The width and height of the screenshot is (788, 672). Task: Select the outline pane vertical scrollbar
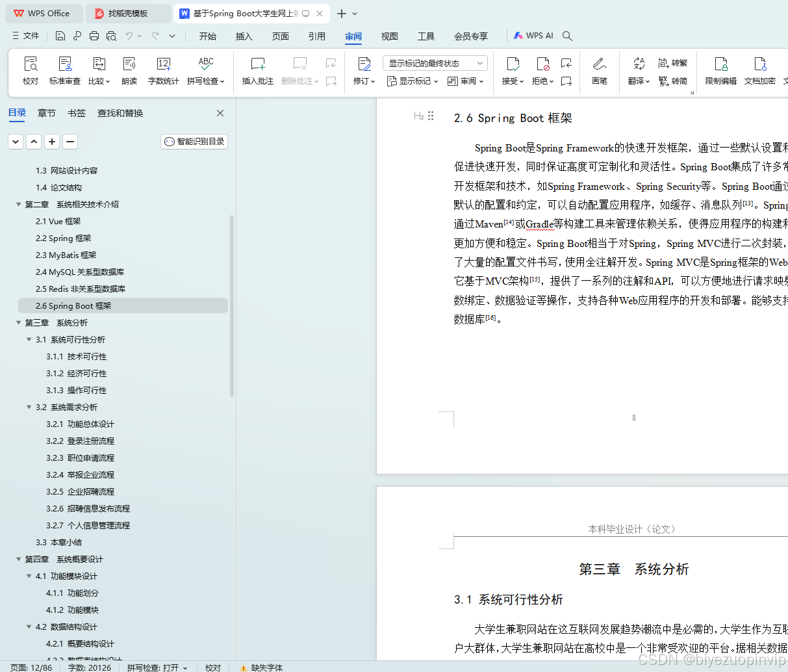point(232,306)
